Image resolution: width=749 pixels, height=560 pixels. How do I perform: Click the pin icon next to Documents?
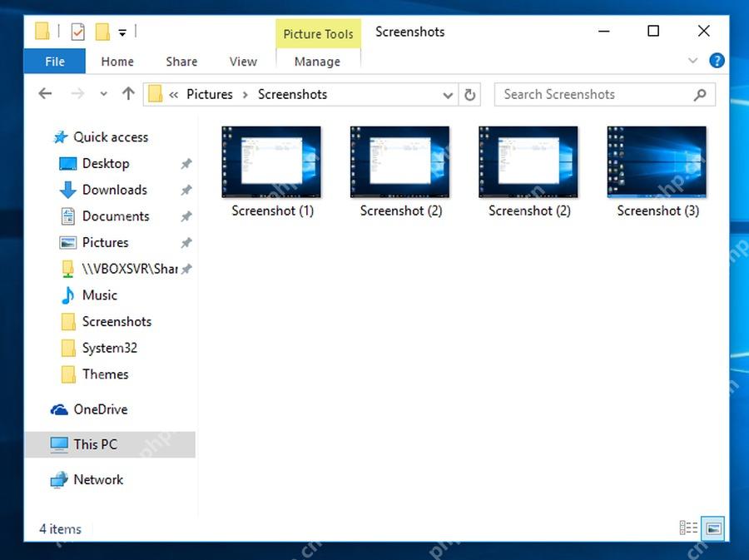click(186, 216)
